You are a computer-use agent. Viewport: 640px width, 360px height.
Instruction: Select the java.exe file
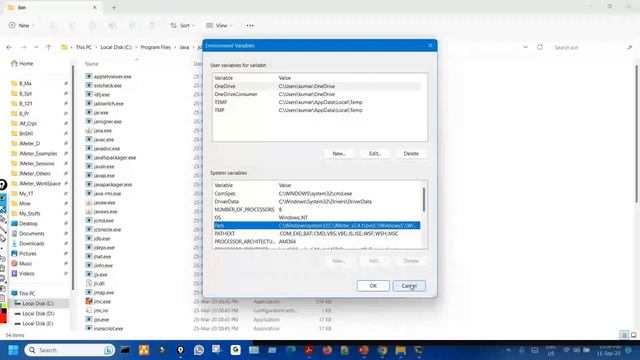click(102, 131)
